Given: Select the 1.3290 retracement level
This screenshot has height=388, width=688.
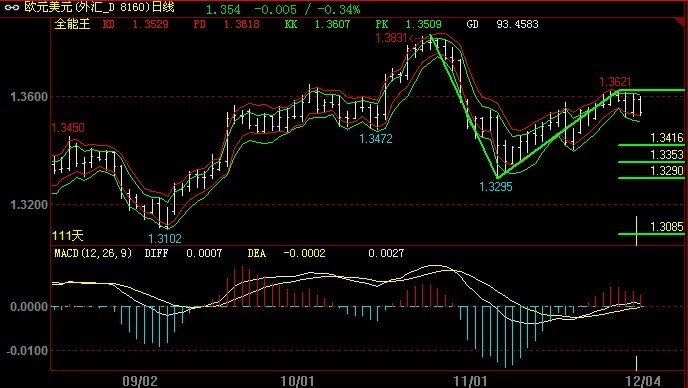Looking at the screenshot, I should (666, 171).
